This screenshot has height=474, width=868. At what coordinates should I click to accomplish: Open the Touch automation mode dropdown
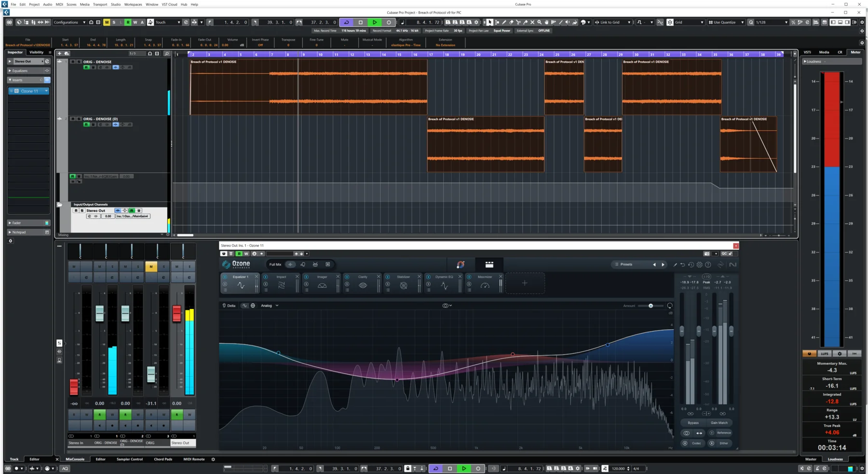pos(167,22)
